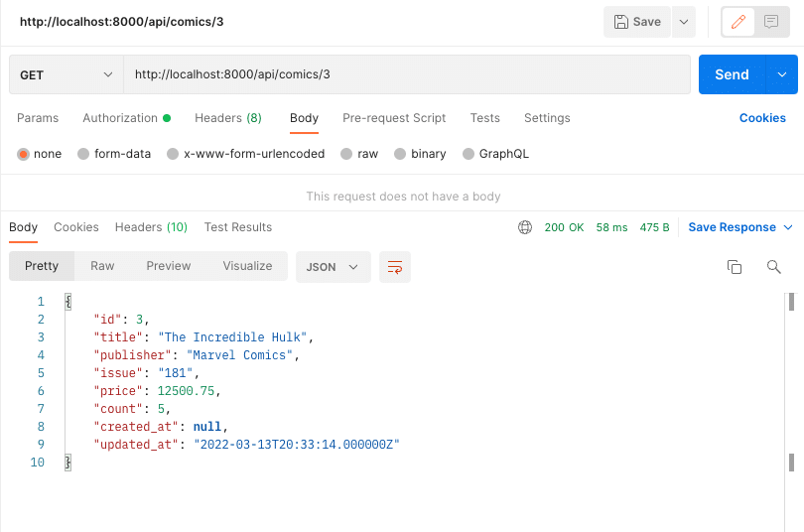Click the opening brace on line 1
This screenshot has width=804, height=532.
68,302
